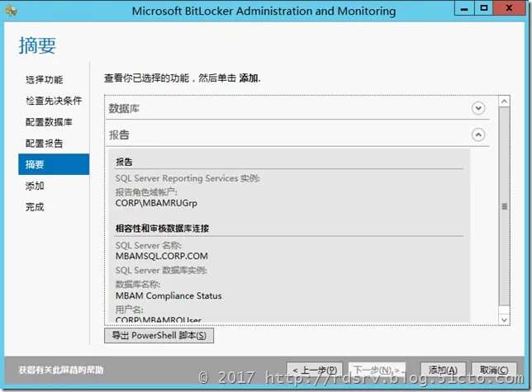
Task: Click the SQL Server 数据库实例 label
Action: pyautogui.click(x=161, y=270)
